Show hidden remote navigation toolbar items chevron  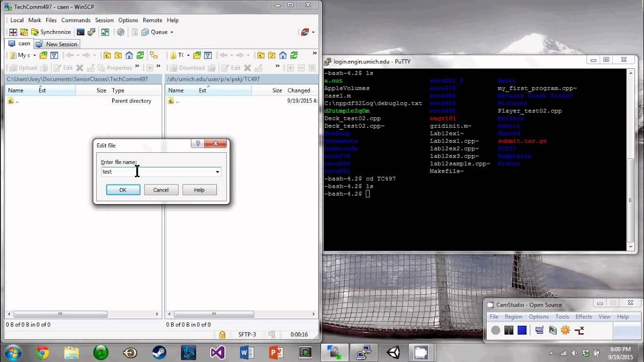315,53
